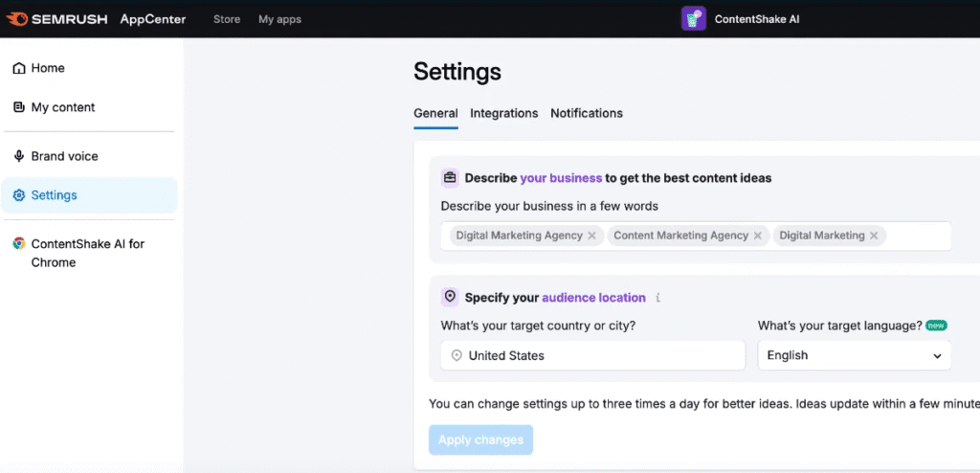This screenshot has height=473, width=980.
Task: Click the briefcase icon beside Describe your business
Action: [450, 178]
